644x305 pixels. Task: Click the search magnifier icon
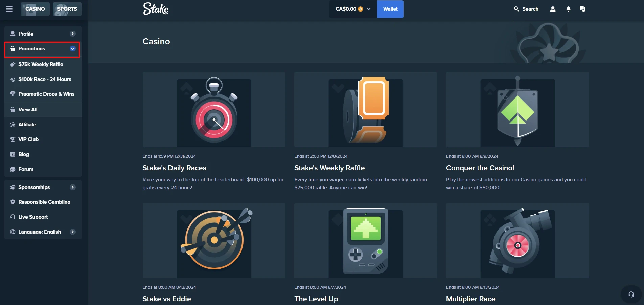tap(516, 9)
